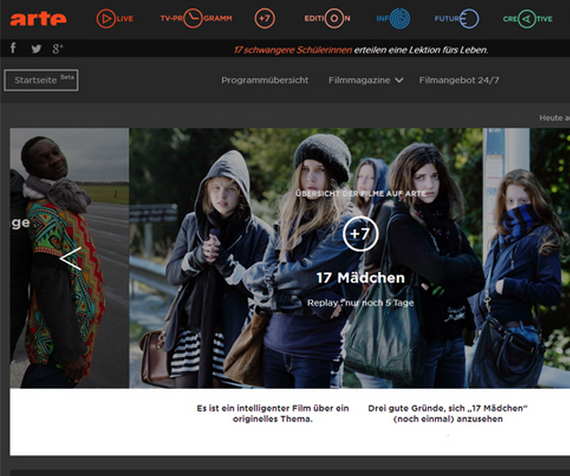The height and width of the screenshot is (476, 570).
Task: Open 'Drei gute Gründe' article link
Action: (447, 413)
